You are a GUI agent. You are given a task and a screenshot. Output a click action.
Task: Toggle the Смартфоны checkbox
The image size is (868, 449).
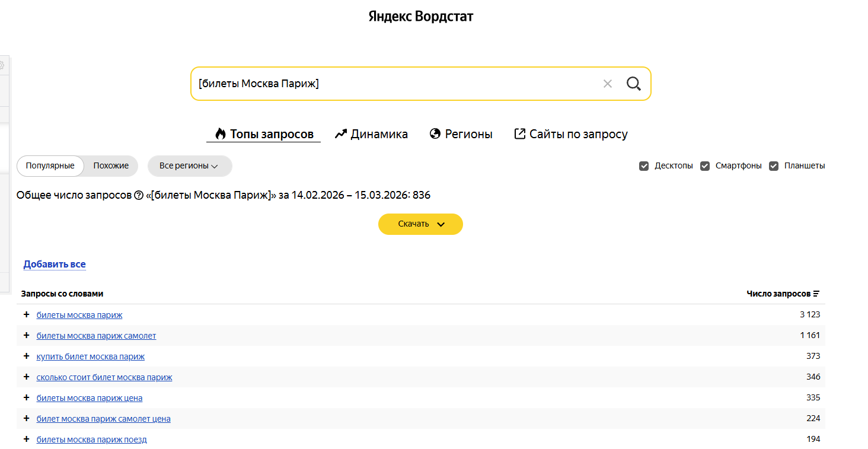pos(705,166)
